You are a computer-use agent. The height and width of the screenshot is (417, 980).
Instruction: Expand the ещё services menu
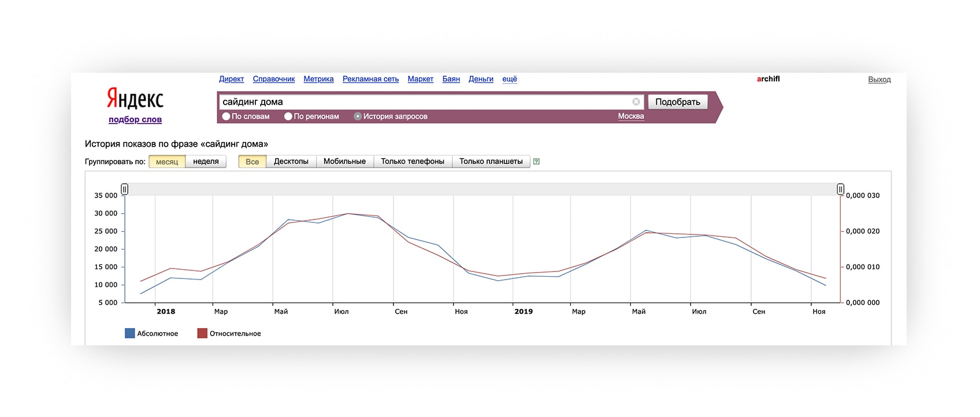510,79
